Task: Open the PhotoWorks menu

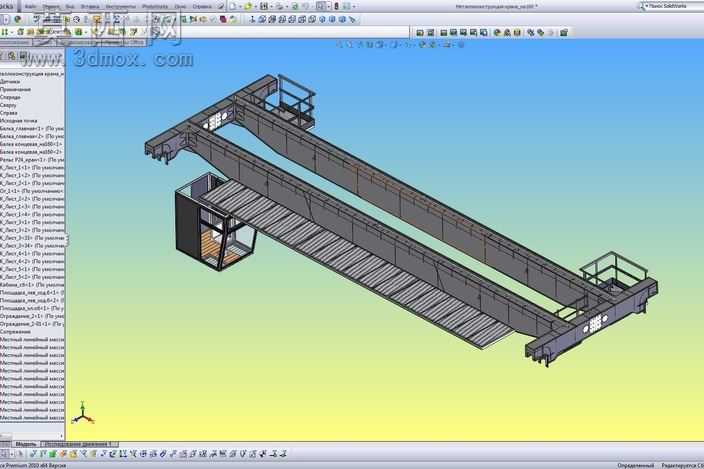Action: [155, 7]
